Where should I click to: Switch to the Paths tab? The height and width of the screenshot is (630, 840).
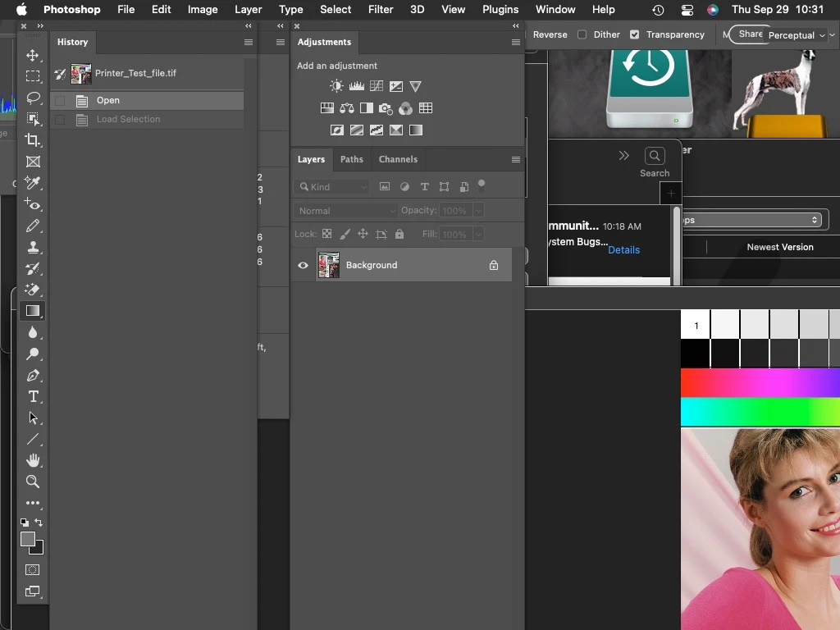coord(351,159)
